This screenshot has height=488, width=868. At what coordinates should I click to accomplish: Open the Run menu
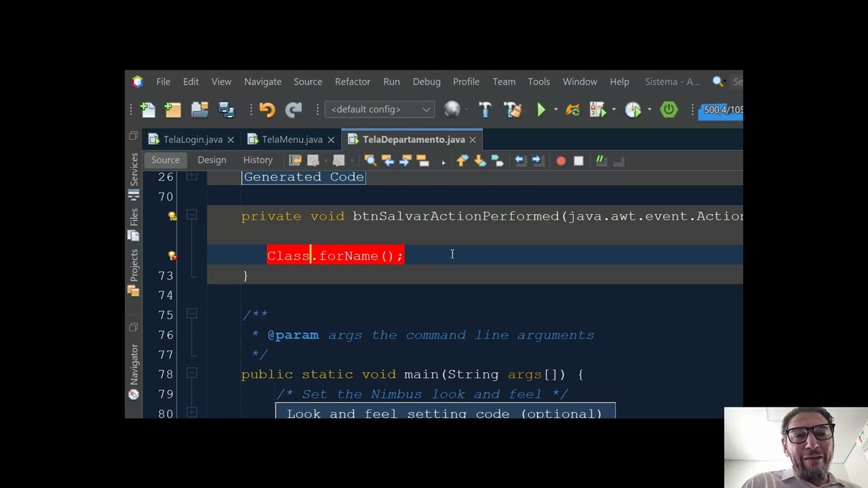coord(391,81)
